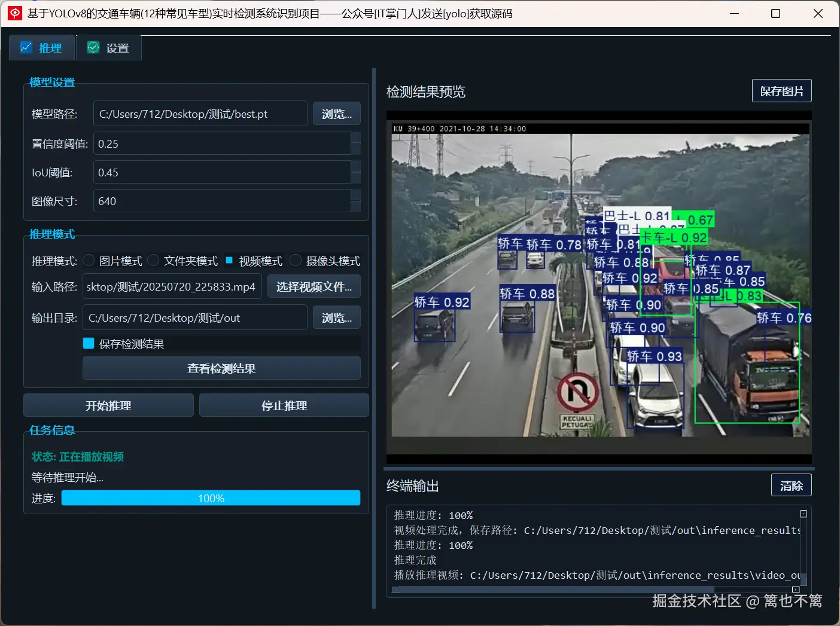Image resolution: width=840 pixels, height=626 pixels.
Task: Click the 等待推理开始... text
Action: coord(68,477)
